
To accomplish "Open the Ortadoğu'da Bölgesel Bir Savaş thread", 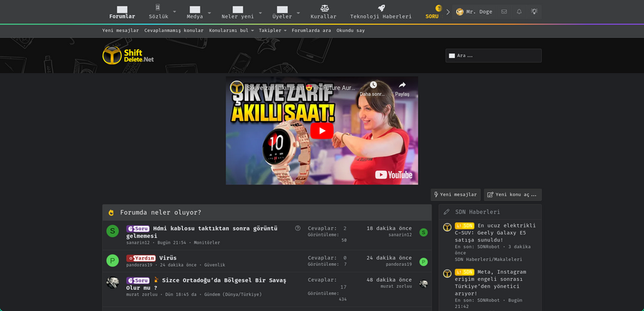I will pyautogui.click(x=206, y=284).
